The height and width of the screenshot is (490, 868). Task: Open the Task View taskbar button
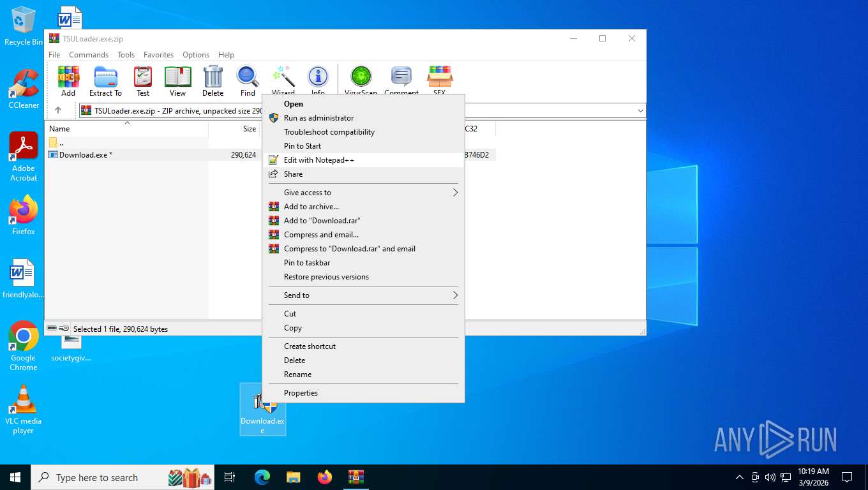[230, 477]
